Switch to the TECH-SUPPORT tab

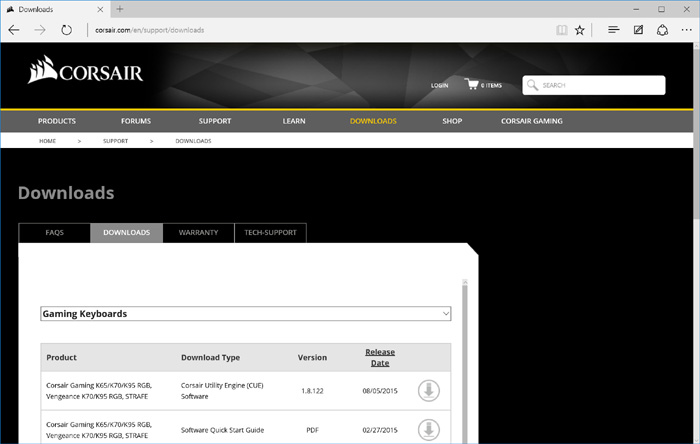[270, 232]
